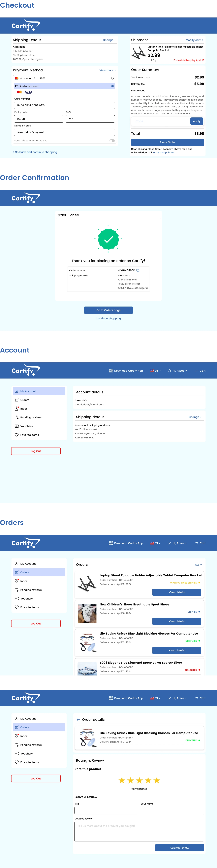Click the Continue shopping link under Order Placed

[108, 318]
